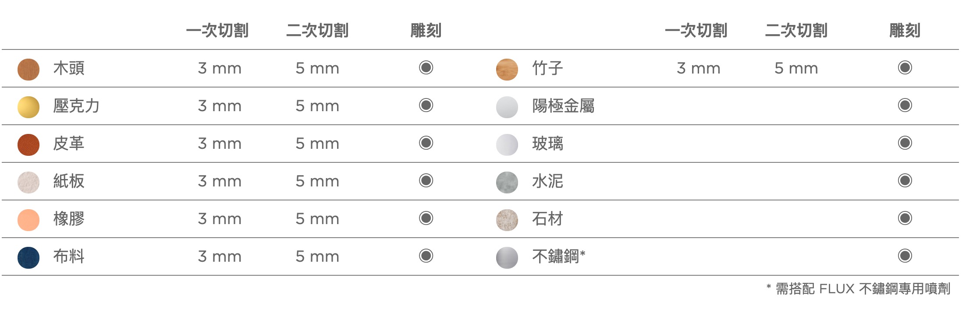Click the wood (木頭) material swatch
The width and height of the screenshot is (980, 309).
(28, 69)
